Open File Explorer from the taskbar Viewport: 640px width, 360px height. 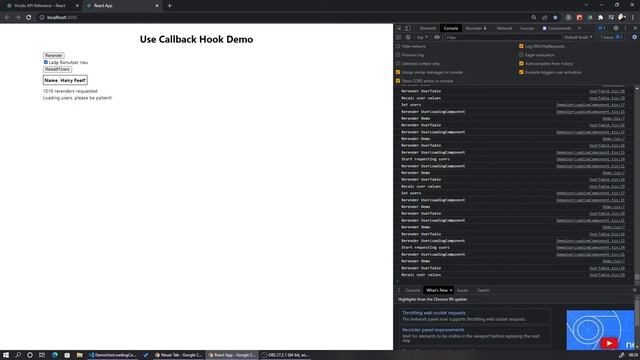[x=80, y=355]
